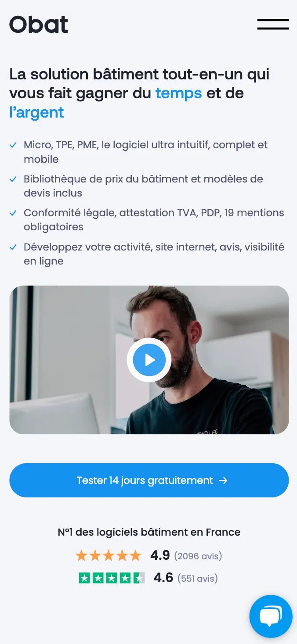Image resolution: width=297 pixels, height=644 pixels.
Task: Click the 4.6 Trustpilot rating score
Action: 163,578
